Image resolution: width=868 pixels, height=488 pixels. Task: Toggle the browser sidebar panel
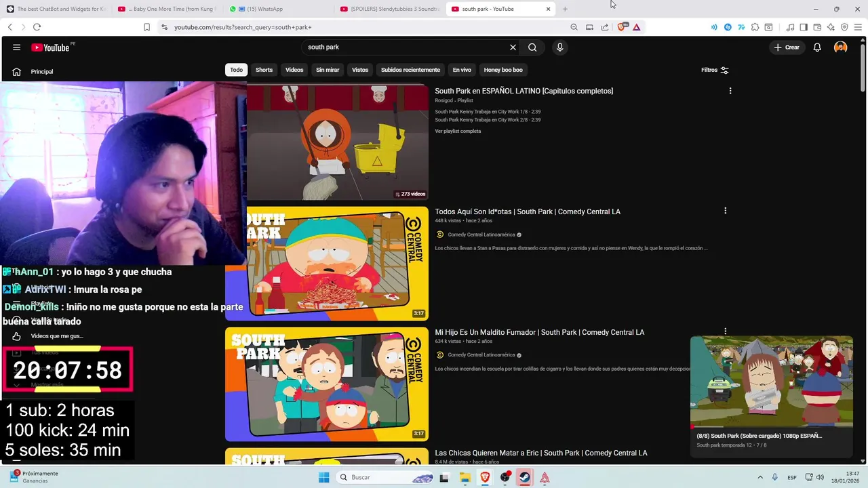click(804, 27)
